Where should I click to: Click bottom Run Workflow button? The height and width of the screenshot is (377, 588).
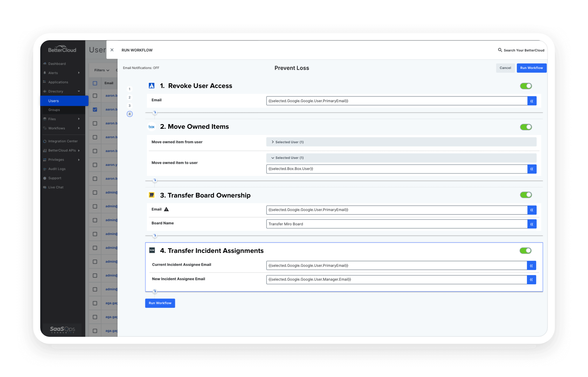pyautogui.click(x=160, y=303)
